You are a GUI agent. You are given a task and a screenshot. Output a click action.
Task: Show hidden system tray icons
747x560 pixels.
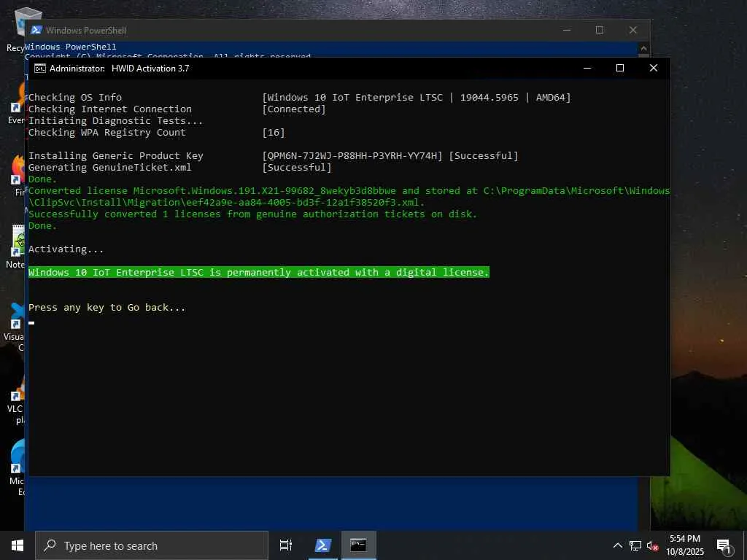tap(617, 545)
